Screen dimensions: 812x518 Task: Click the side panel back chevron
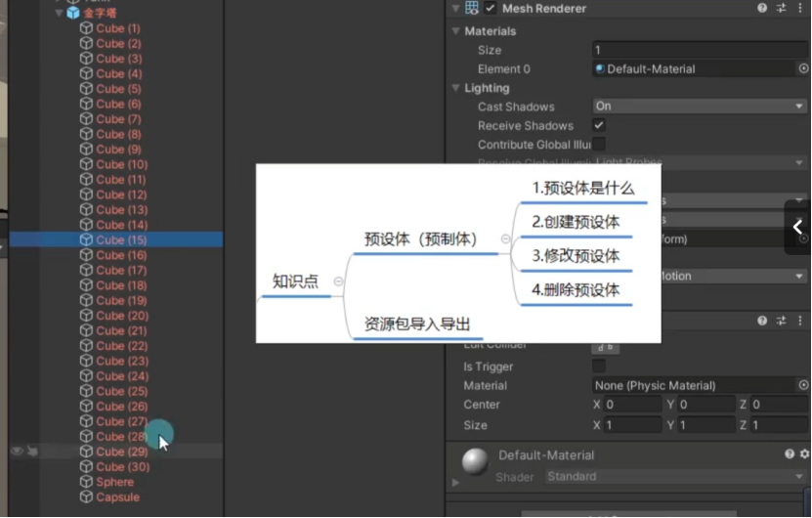coord(797,227)
